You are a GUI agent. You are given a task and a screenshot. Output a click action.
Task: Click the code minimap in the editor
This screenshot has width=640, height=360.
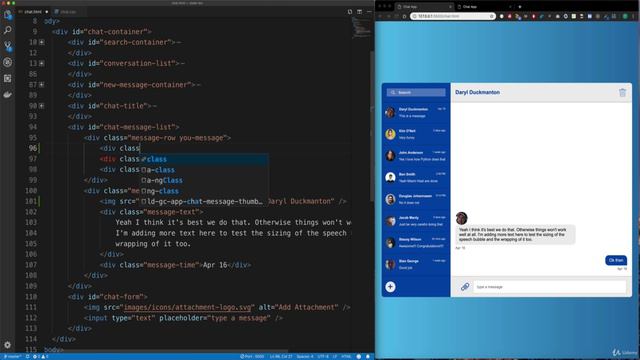[x=361, y=28]
